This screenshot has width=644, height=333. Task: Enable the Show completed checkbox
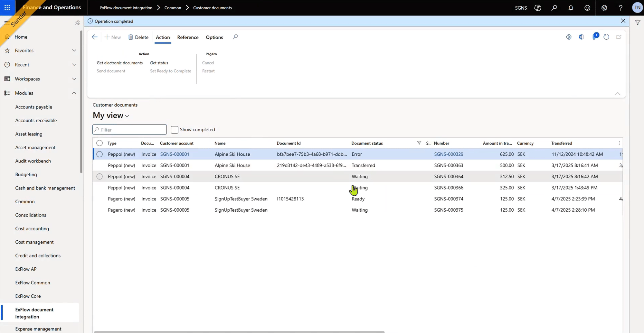pos(174,129)
